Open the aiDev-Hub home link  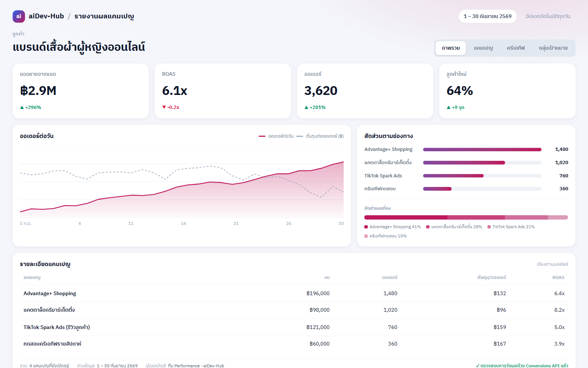46,16
